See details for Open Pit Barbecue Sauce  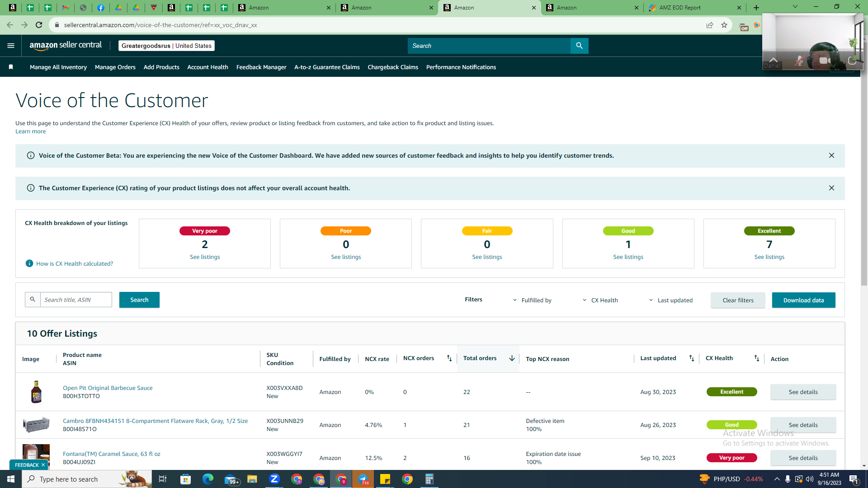point(803,392)
